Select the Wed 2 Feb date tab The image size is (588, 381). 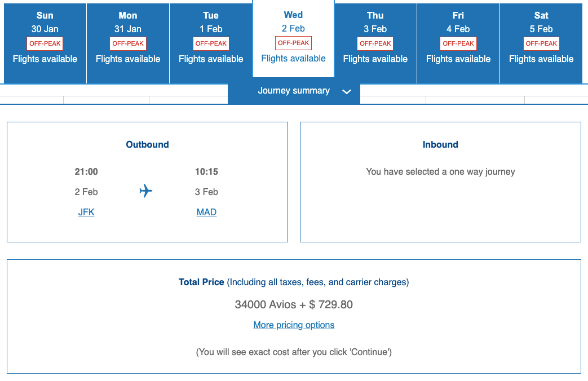(293, 39)
